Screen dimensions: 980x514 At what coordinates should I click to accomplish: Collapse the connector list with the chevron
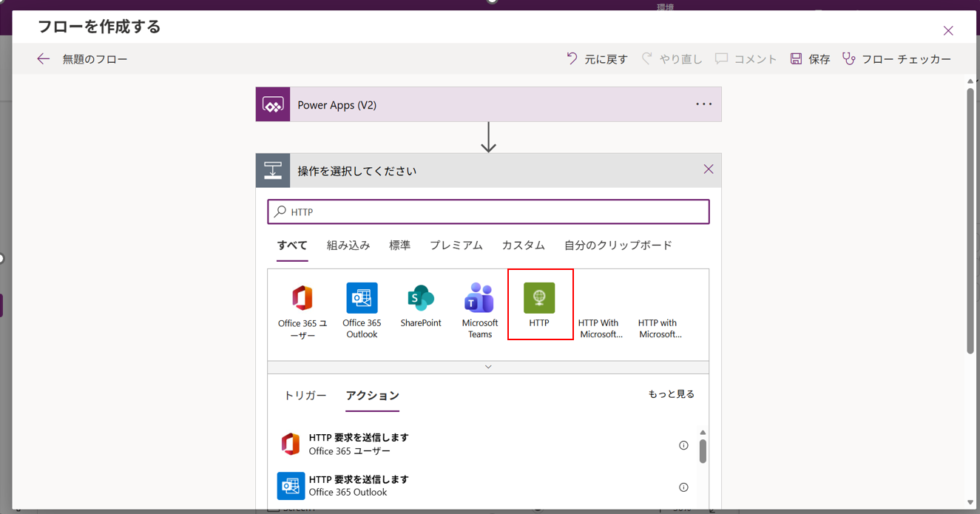(488, 367)
